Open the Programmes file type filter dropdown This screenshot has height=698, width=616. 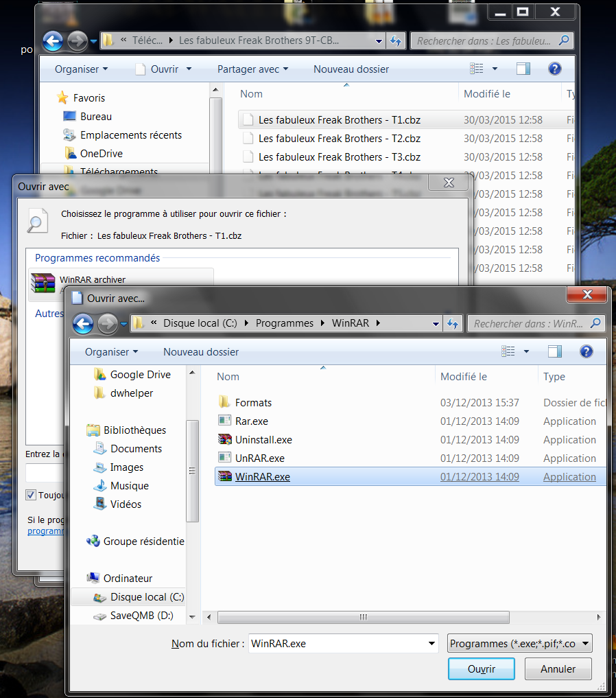(x=586, y=644)
